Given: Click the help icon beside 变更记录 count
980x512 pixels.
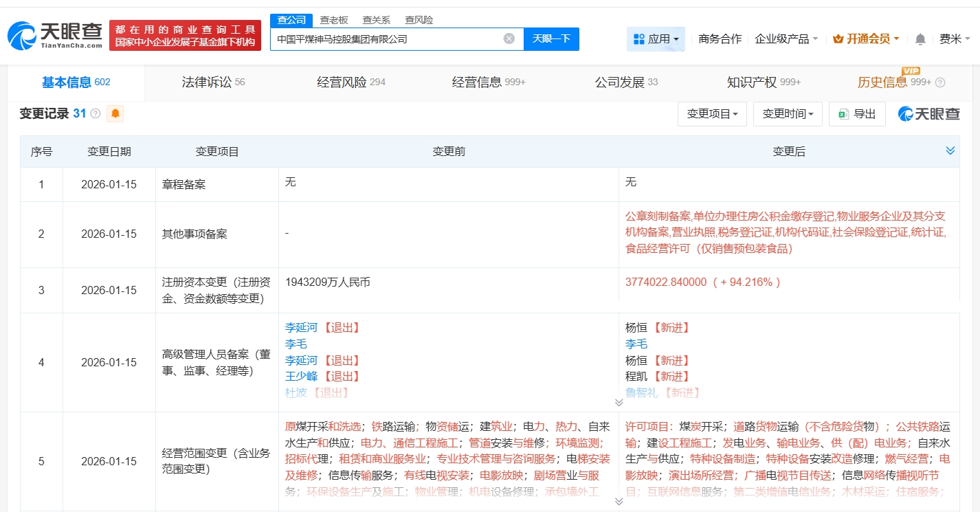Looking at the screenshot, I should (x=96, y=113).
